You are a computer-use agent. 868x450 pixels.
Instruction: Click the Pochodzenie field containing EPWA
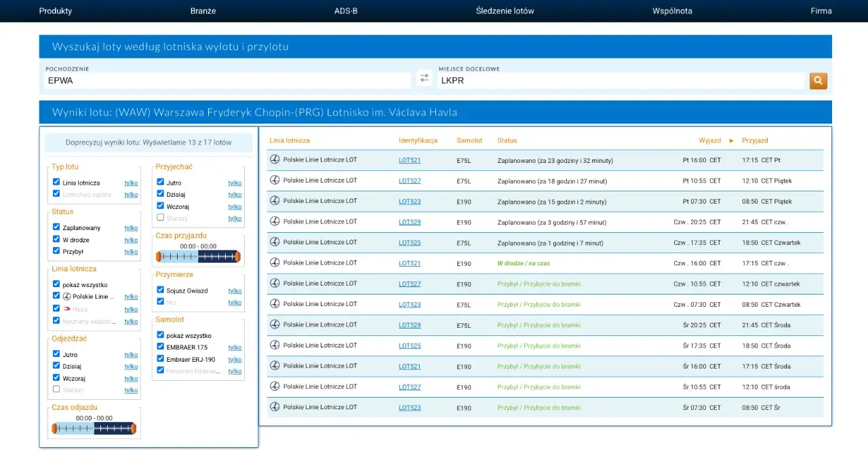click(228, 81)
